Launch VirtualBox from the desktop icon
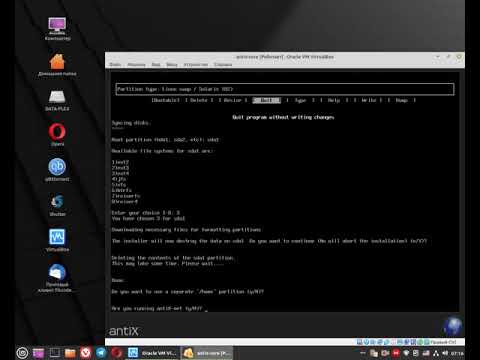Viewport: 480px width, 360px height. coord(57,240)
